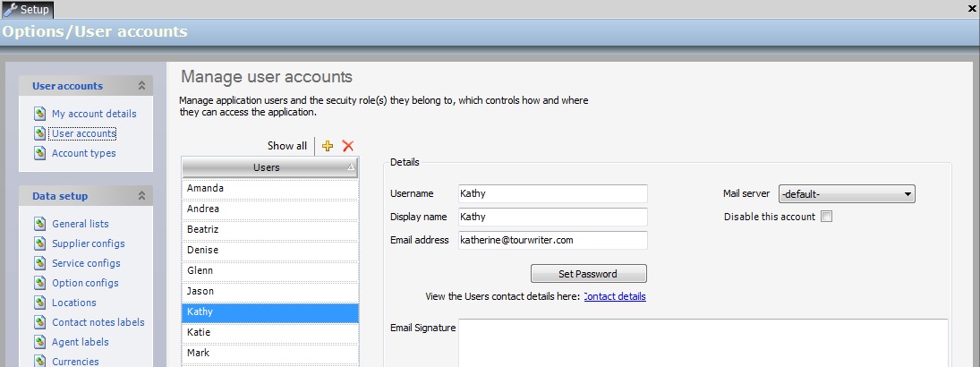The width and height of the screenshot is (980, 367).
Task: Click the red X delete user icon
Action: [x=348, y=146]
